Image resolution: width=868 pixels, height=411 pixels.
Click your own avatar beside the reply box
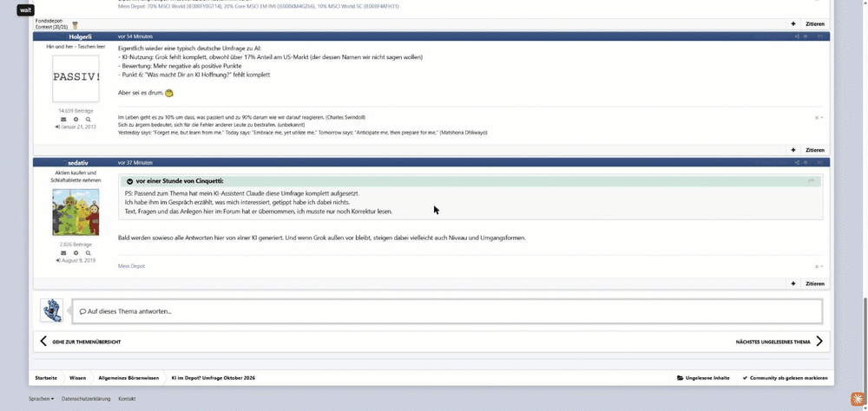[x=51, y=310]
